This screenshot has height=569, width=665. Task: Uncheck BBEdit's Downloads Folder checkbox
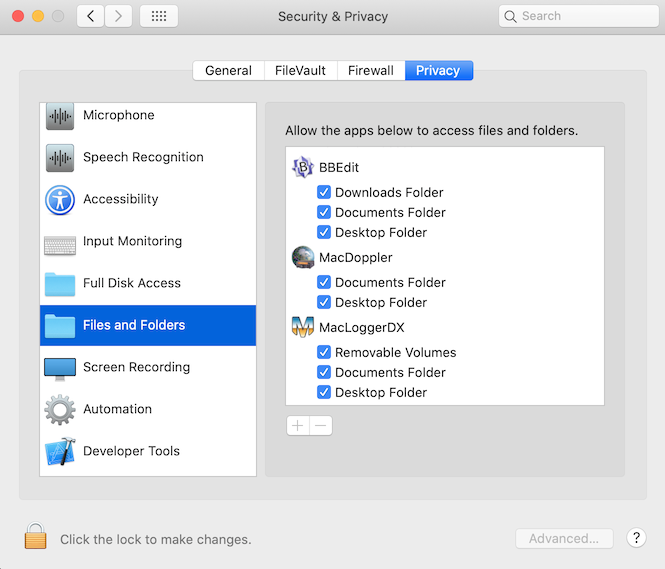click(x=324, y=192)
